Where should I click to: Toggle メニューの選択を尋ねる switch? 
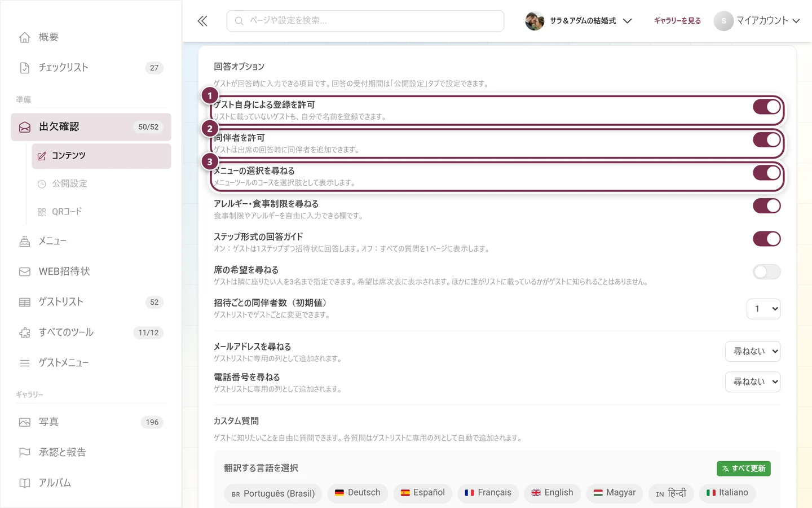(x=767, y=173)
